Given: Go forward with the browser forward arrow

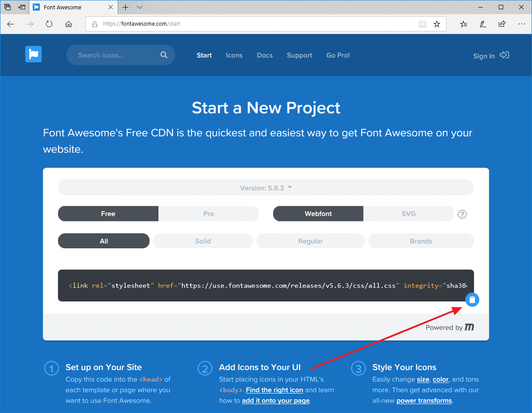Looking at the screenshot, I should pyautogui.click(x=30, y=24).
